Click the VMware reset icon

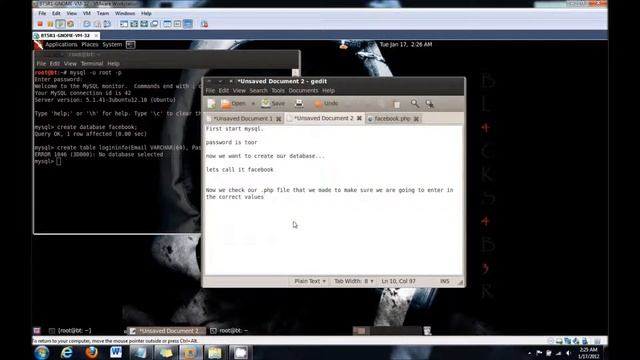point(70,24)
